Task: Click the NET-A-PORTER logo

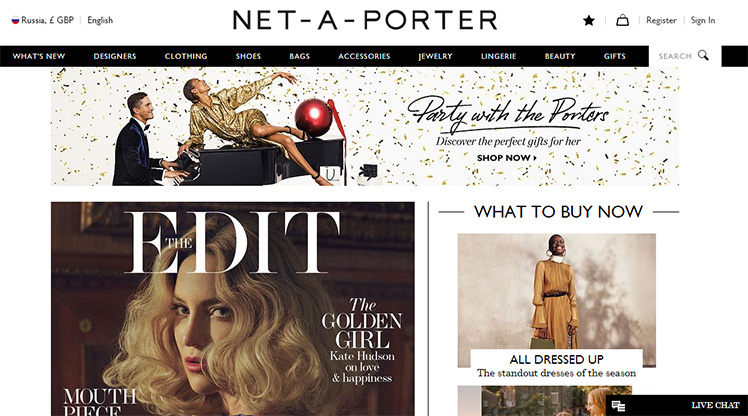Action: tap(365, 20)
